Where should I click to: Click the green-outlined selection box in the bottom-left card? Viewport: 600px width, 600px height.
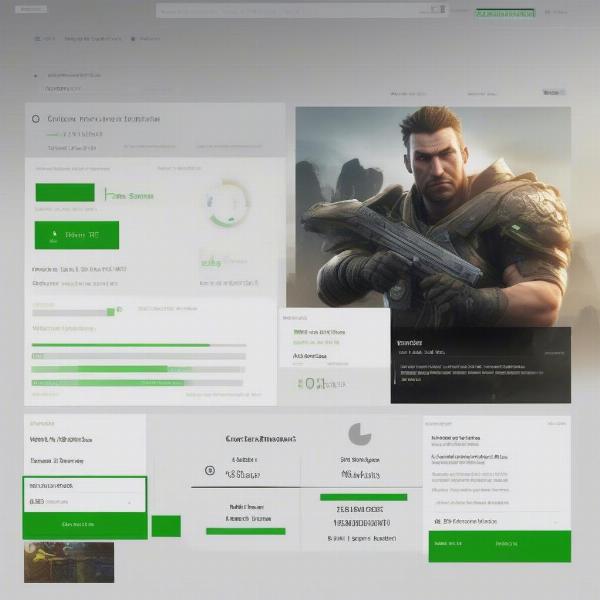pos(85,494)
